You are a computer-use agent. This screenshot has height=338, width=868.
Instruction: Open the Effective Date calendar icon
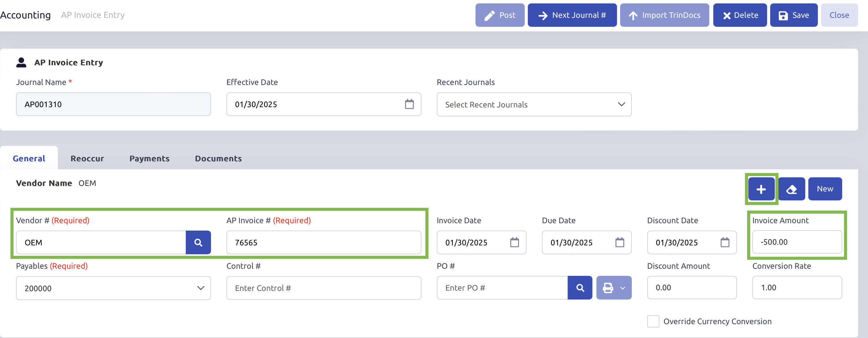pyautogui.click(x=409, y=104)
